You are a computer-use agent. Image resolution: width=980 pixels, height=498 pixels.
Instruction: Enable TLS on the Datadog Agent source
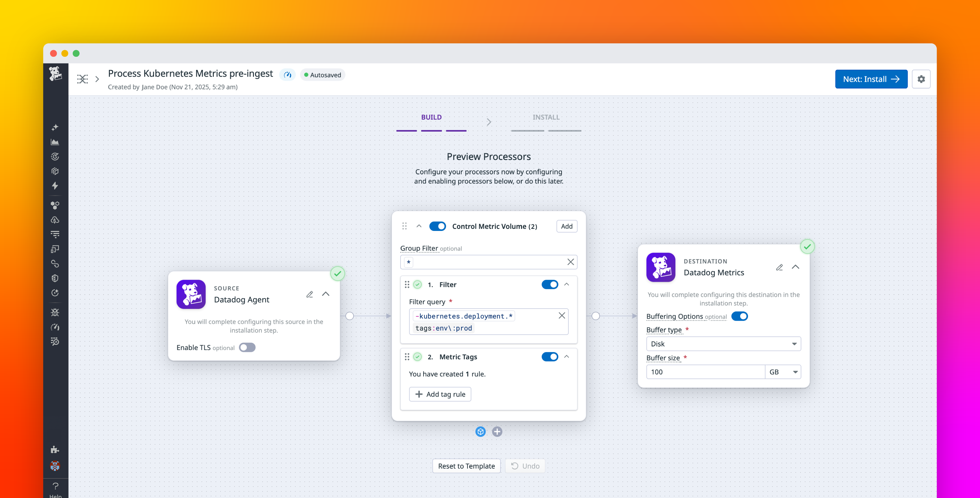point(247,347)
